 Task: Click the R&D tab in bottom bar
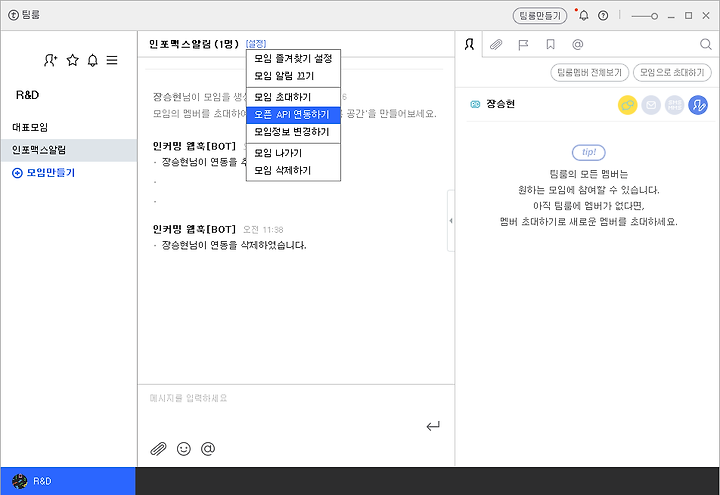[68, 481]
